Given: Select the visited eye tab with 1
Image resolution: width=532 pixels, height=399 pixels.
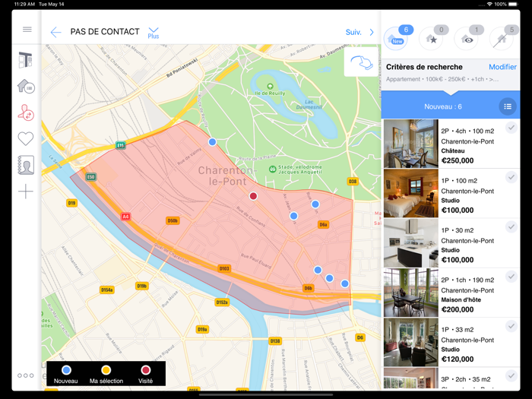Looking at the screenshot, I should 468,37.
